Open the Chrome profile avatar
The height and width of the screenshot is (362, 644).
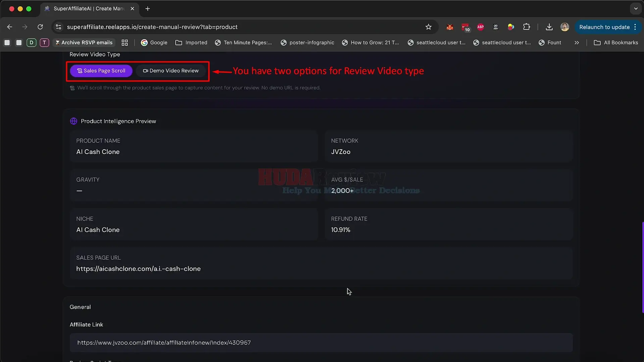coord(565,27)
